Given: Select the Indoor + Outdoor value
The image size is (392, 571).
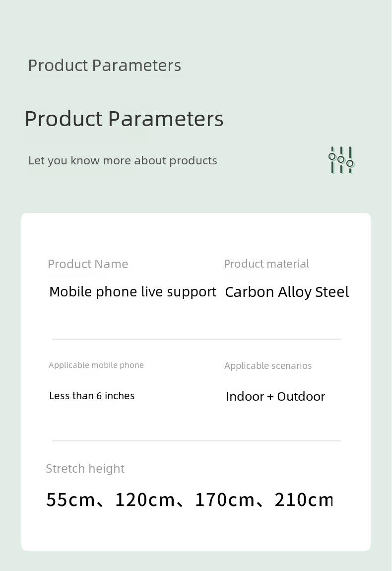Looking at the screenshot, I should tap(275, 396).
